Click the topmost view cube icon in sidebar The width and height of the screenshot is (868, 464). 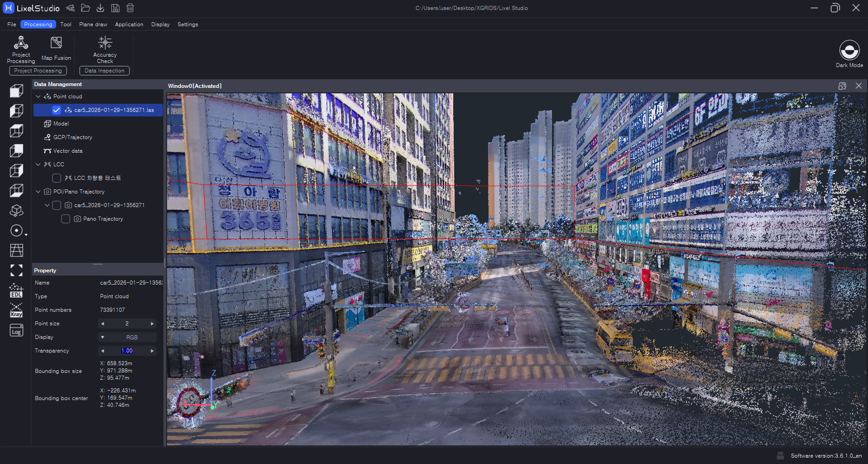[17, 91]
